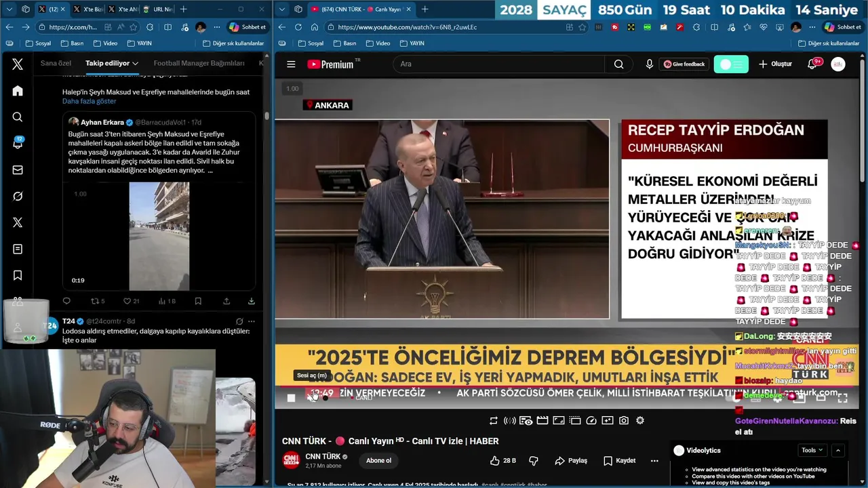Open Lists icon in X sidebar

18,249
